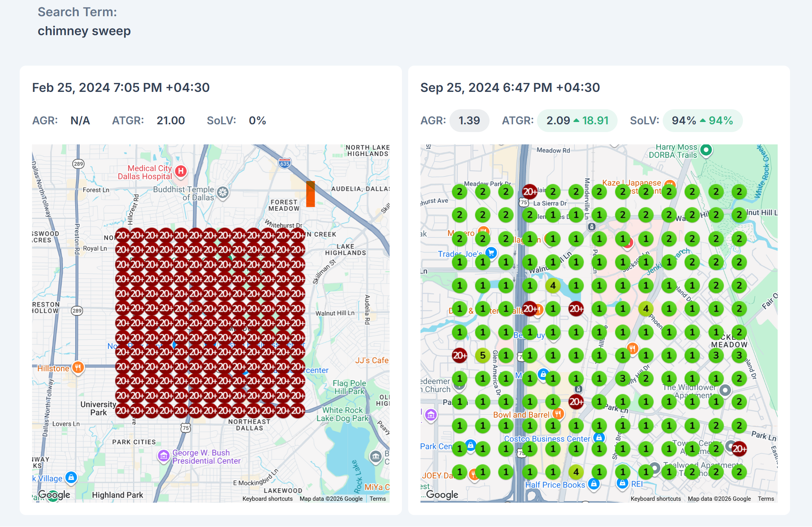Click the 'Feb 25, 2024 7:05 PM +04:30' heading
812x527 pixels.
121,88
